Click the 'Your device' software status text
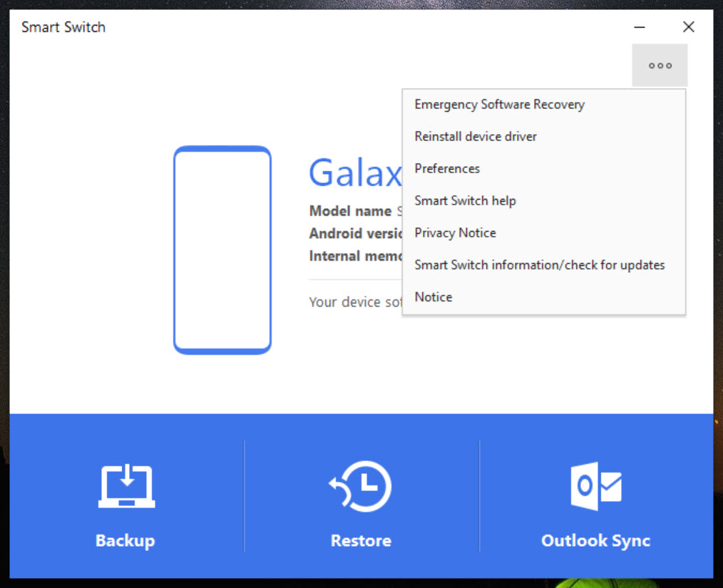This screenshot has height=588, width=723. tap(356, 302)
